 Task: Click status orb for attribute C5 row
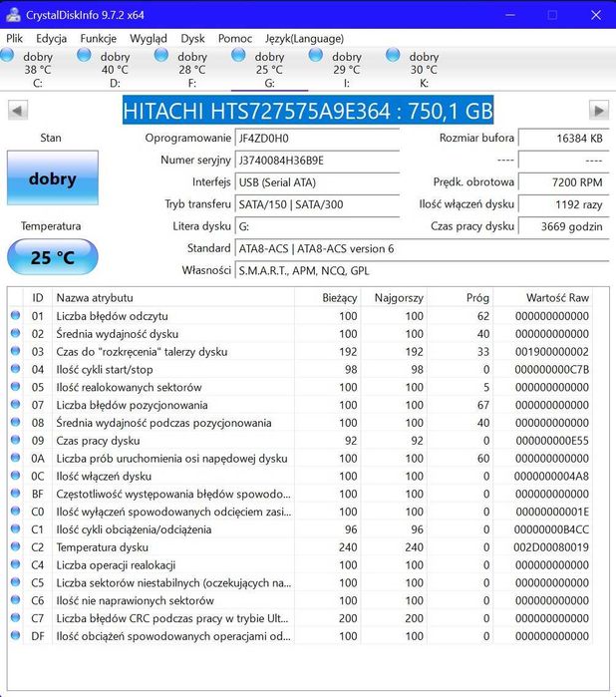[16, 582]
